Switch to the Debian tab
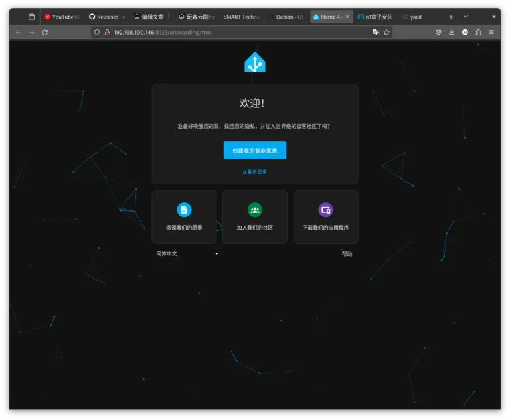This screenshot has height=420, width=510. (x=286, y=17)
